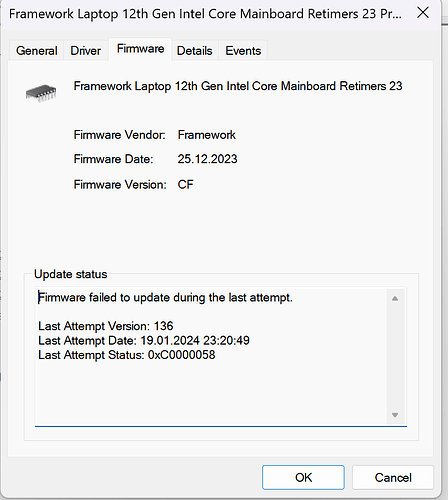The width and height of the screenshot is (448, 500).
Task: Click the Firmware Vendor value Framework
Action: coord(206,135)
